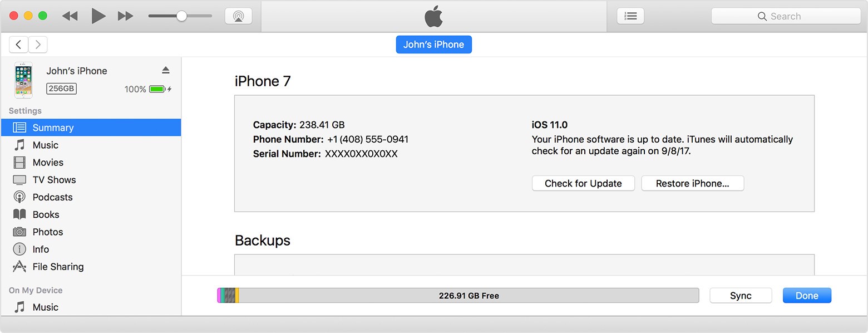Go forward with the right chevron
Image resolution: width=868 pixels, height=333 pixels.
[38, 45]
